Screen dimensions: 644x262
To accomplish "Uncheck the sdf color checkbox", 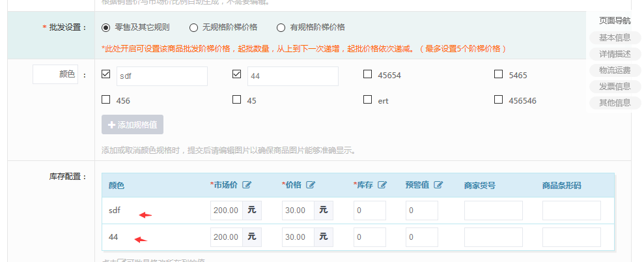I will coord(106,74).
